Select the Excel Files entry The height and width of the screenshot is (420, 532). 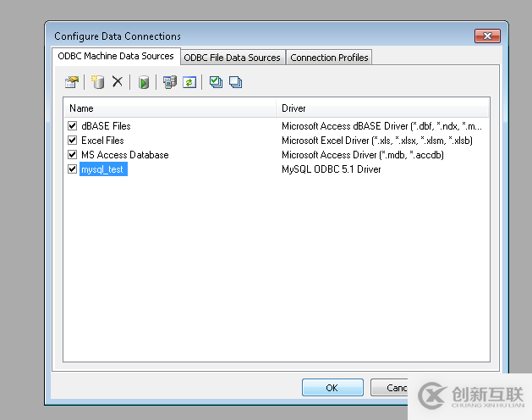pos(102,141)
